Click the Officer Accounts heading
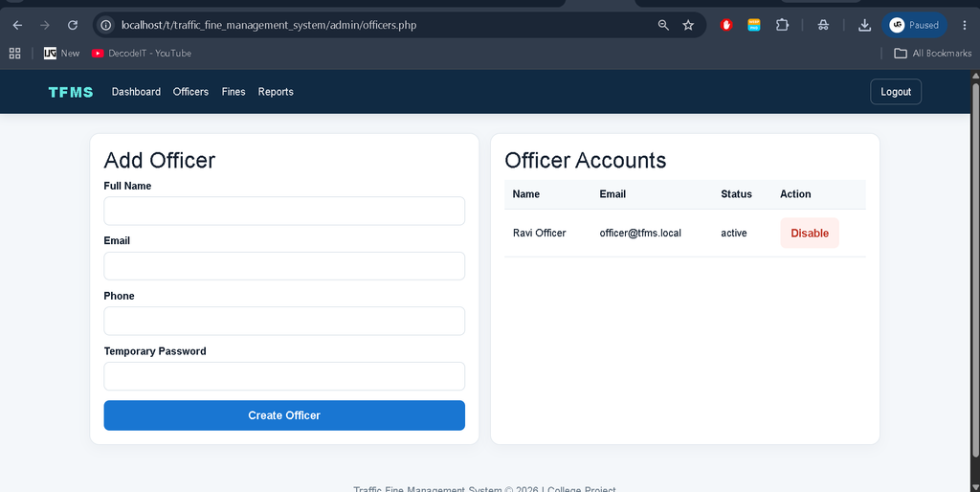The width and height of the screenshot is (980, 492). point(585,161)
